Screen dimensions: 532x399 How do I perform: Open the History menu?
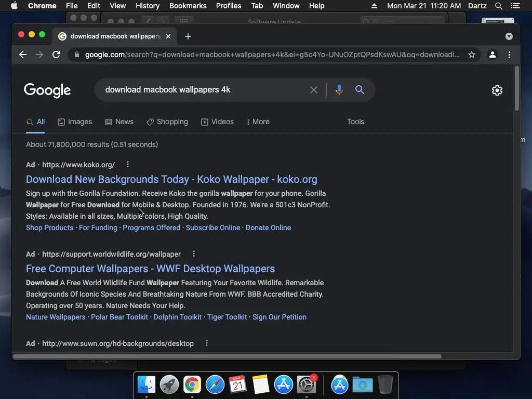pyautogui.click(x=148, y=6)
